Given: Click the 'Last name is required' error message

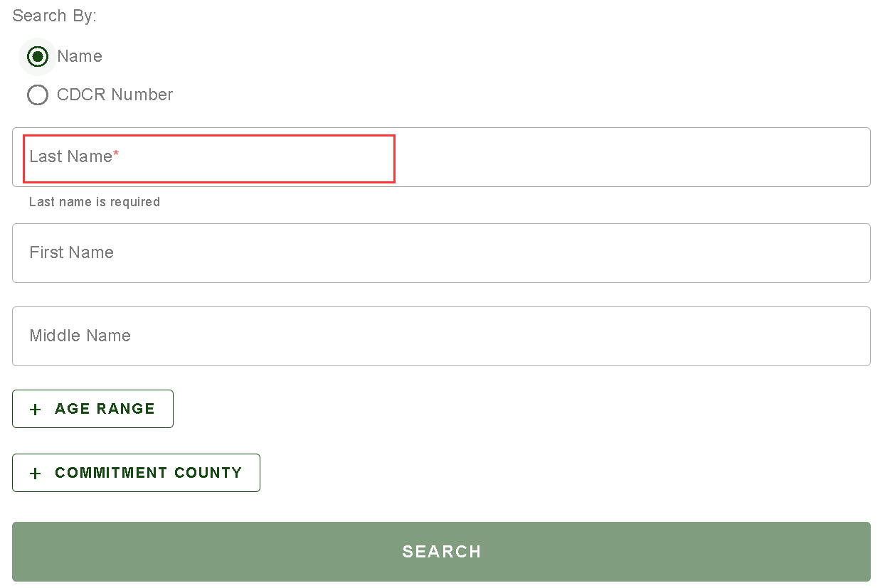Looking at the screenshot, I should (x=94, y=202).
